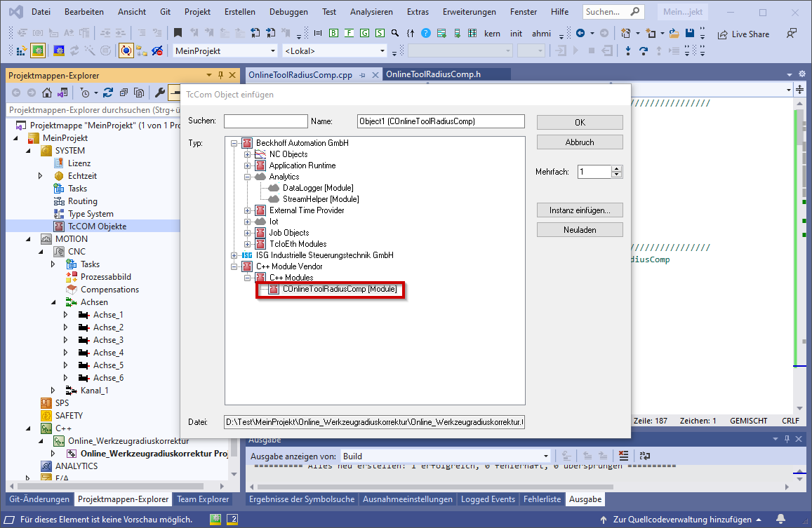Click the Name field containing Object1
812x528 pixels.
coord(441,121)
